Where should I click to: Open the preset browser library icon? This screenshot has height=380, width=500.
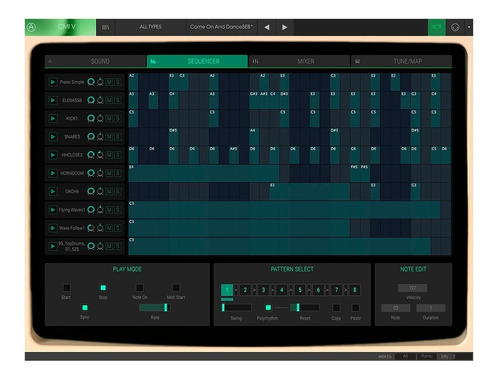coord(105,27)
